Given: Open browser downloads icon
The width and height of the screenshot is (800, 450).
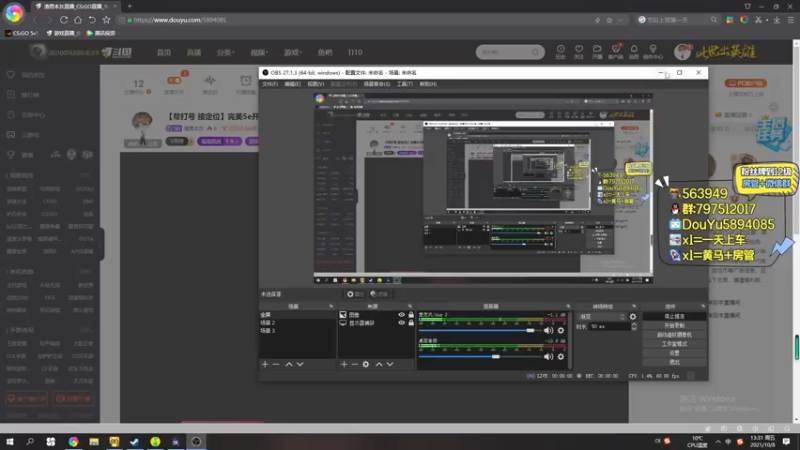Looking at the screenshot, I should [x=777, y=20].
